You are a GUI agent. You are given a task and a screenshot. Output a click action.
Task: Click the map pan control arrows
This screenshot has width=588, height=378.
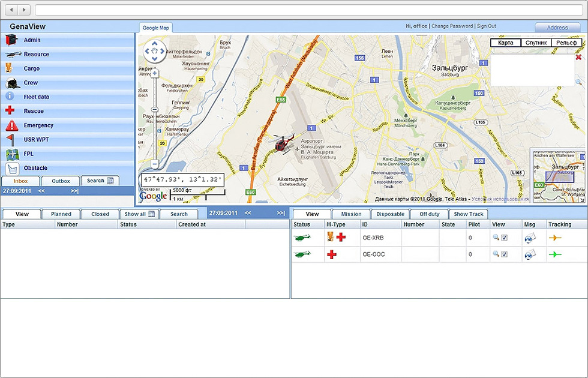[x=155, y=51]
